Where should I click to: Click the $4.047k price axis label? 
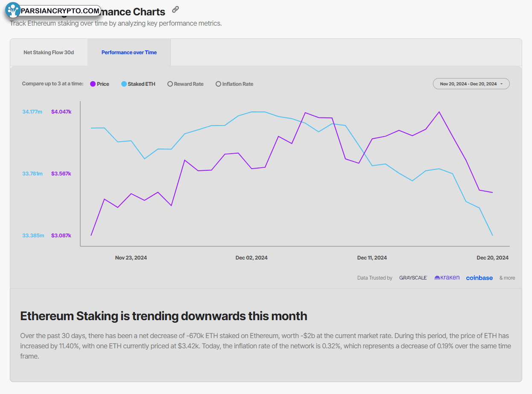tap(61, 112)
